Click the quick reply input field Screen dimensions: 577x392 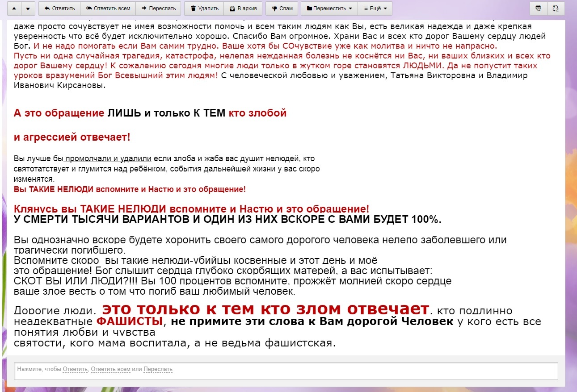[286, 371]
